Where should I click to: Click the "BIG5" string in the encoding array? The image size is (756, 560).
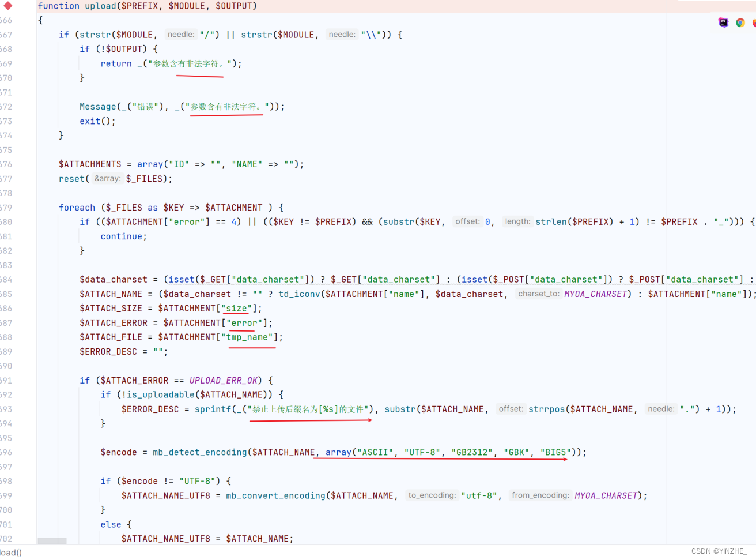tap(555, 453)
